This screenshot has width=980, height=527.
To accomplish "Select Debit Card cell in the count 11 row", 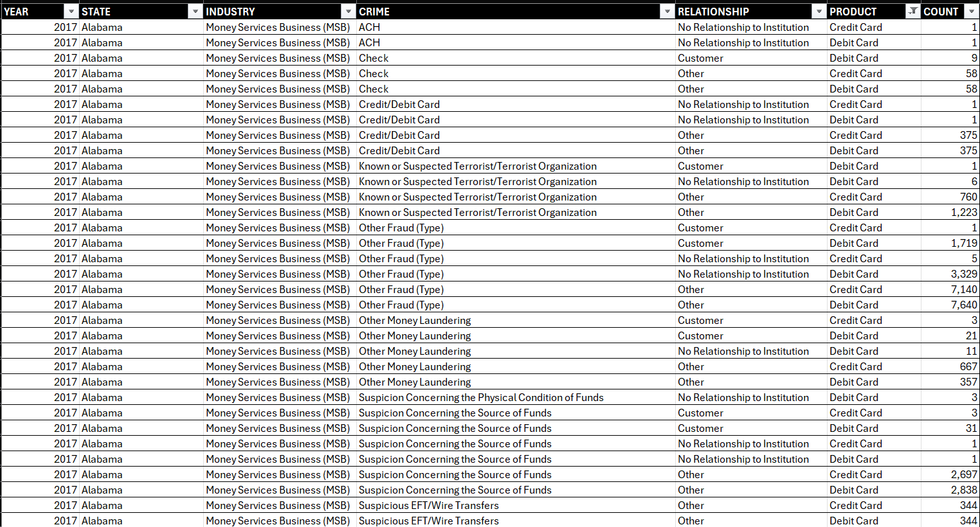I will [x=874, y=351].
